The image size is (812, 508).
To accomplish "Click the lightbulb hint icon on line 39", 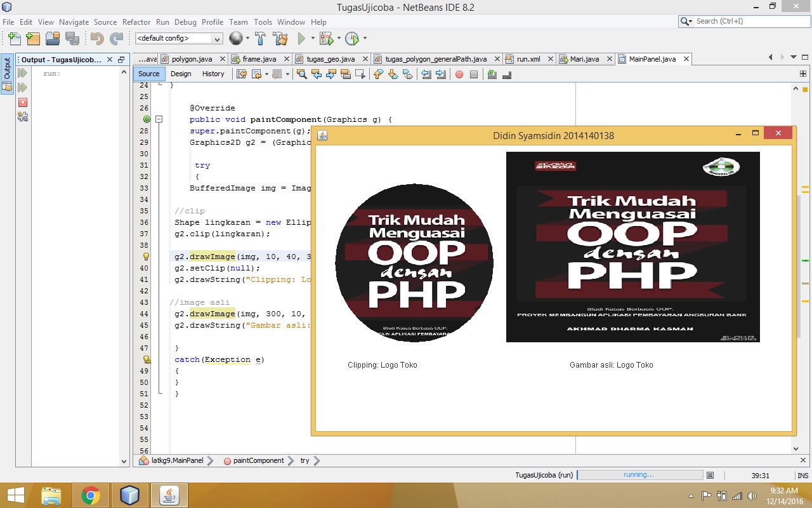I will tap(146, 257).
